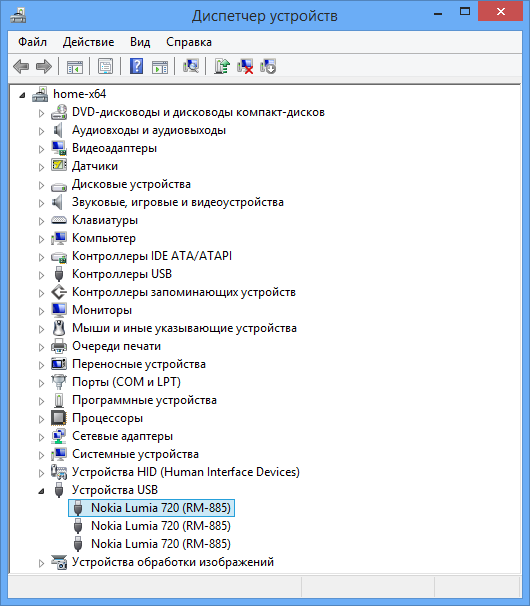The width and height of the screenshot is (530, 606).
Task: Scan for hardware changes icon
Action: (191, 66)
